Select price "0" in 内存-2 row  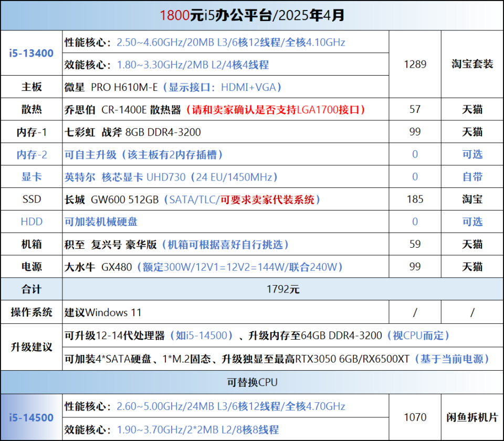[x=415, y=154]
